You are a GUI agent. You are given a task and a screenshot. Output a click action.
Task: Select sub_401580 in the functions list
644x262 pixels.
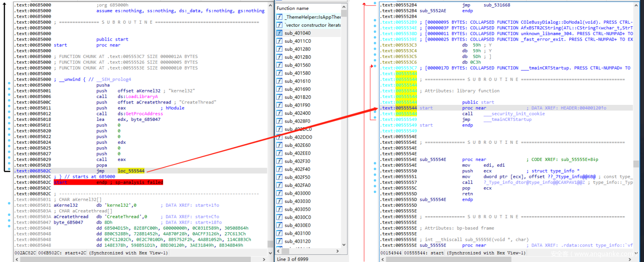[x=297, y=73]
